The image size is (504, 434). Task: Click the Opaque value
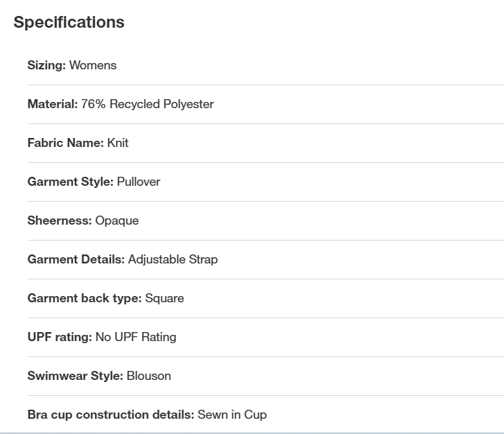click(x=116, y=220)
